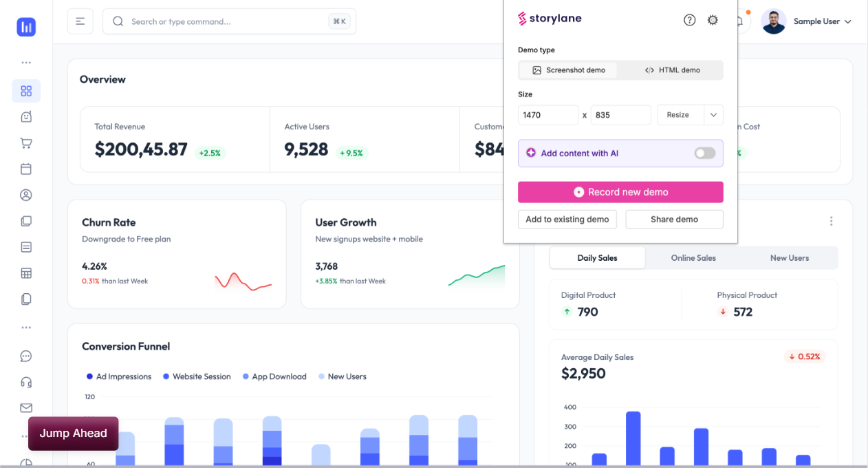Image resolution: width=868 pixels, height=468 pixels.
Task: Click the height field showing 835
Action: [620, 115]
